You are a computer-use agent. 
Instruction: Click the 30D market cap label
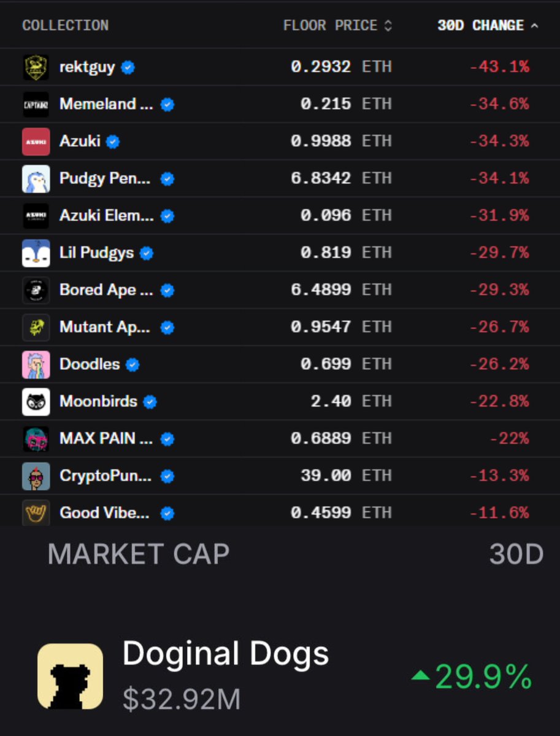[516, 555]
